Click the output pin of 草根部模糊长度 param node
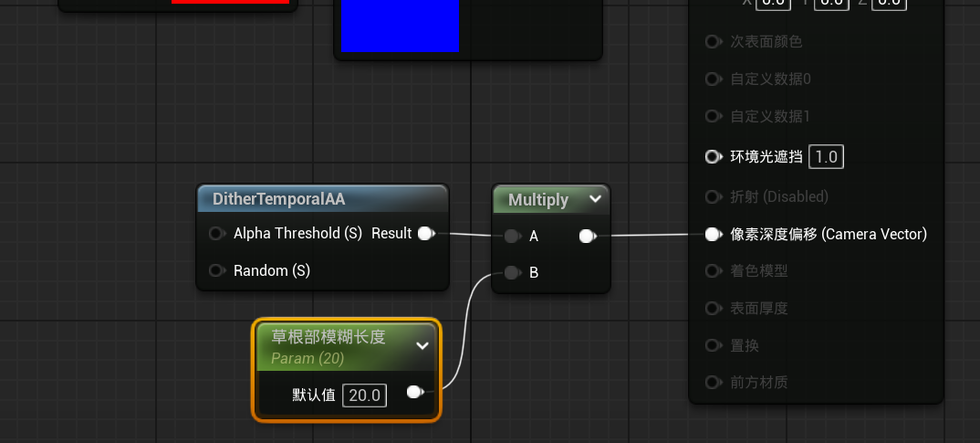Image resolution: width=980 pixels, height=443 pixels. click(x=414, y=392)
